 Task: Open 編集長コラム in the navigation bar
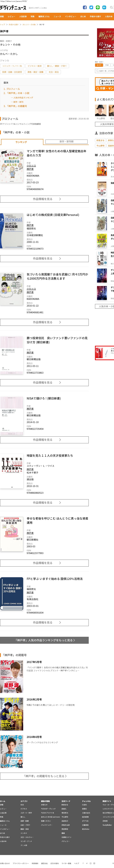[x=44, y=16]
